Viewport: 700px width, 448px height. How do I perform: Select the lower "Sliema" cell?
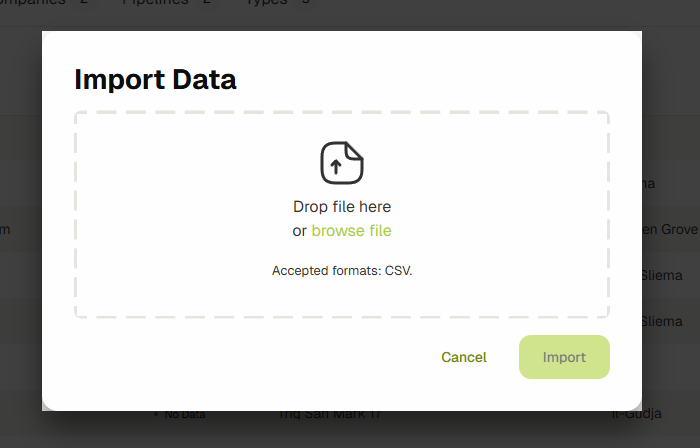[661, 321]
